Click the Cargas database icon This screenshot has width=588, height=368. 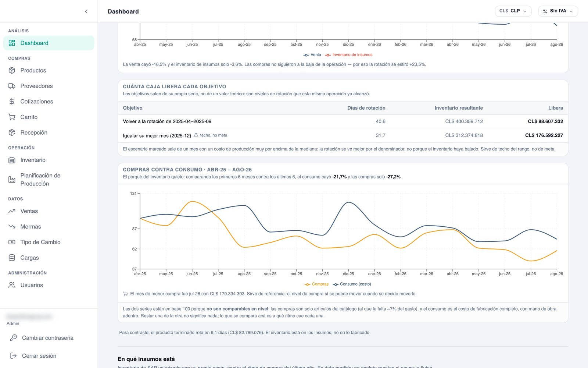[12, 258]
